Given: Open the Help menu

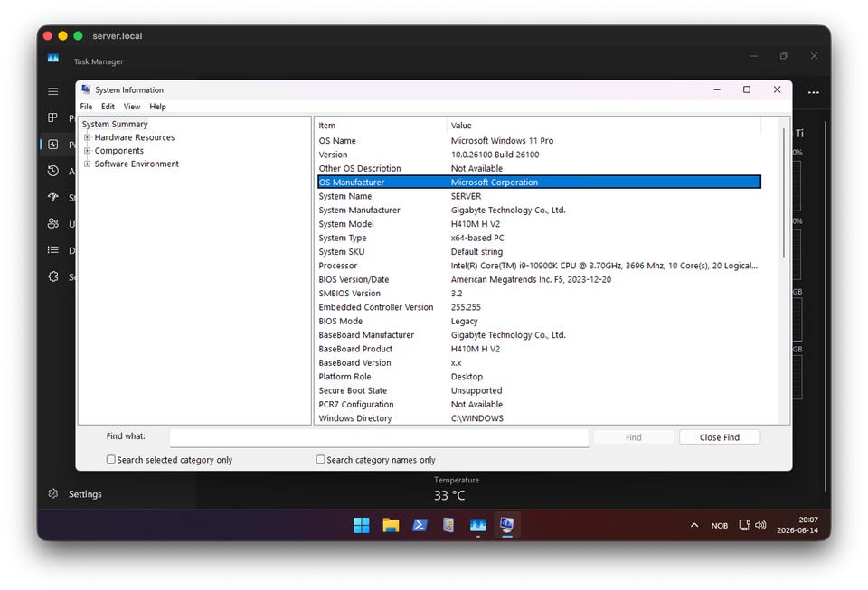Looking at the screenshot, I should [157, 107].
